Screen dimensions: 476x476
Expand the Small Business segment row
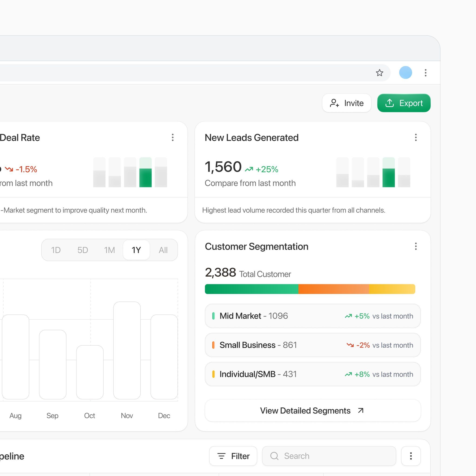point(312,345)
